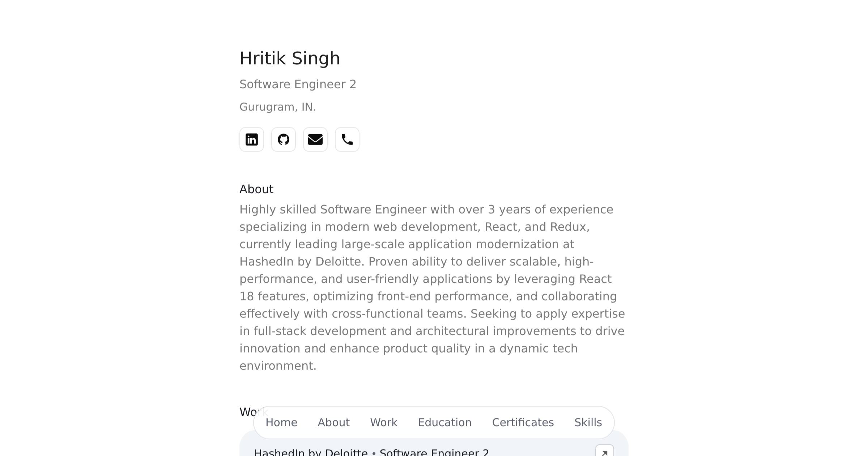Open the Education section
Viewport: 868px width, 456px height.
(444, 422)
